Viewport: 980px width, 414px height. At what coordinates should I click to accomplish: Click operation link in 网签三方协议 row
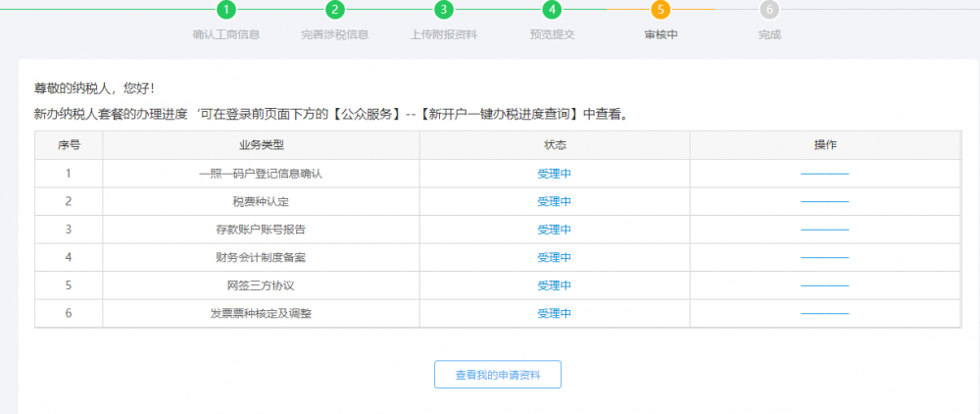[x=824, y=286]
